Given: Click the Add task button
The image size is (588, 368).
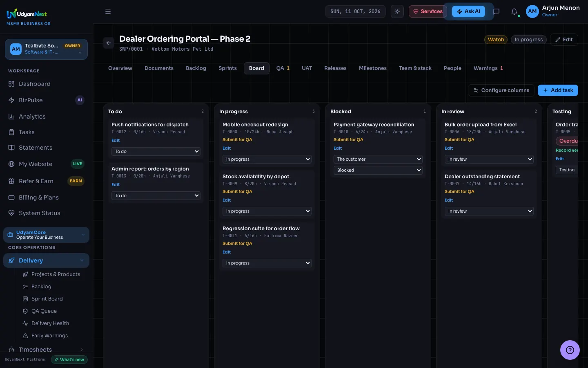Looking at the screenshot, I should click(558, 90).
